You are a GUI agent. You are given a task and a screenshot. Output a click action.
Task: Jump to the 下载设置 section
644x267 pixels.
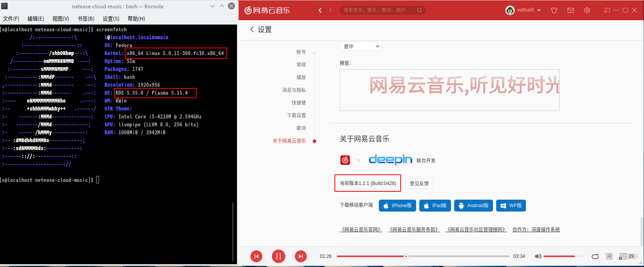(x=296, y=115)
